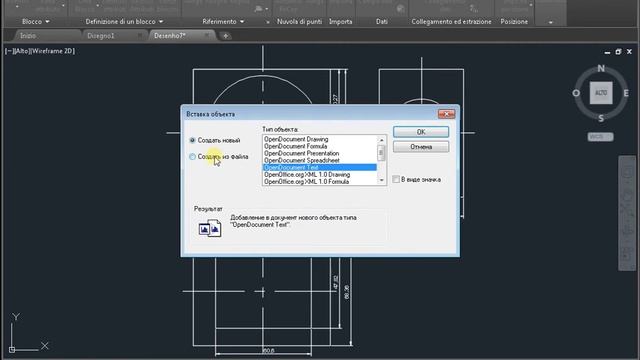Viewport: 640px width, 360px height.
Task: Expand the Riferimento panel dropdown
Action: (x=223, y=21)
